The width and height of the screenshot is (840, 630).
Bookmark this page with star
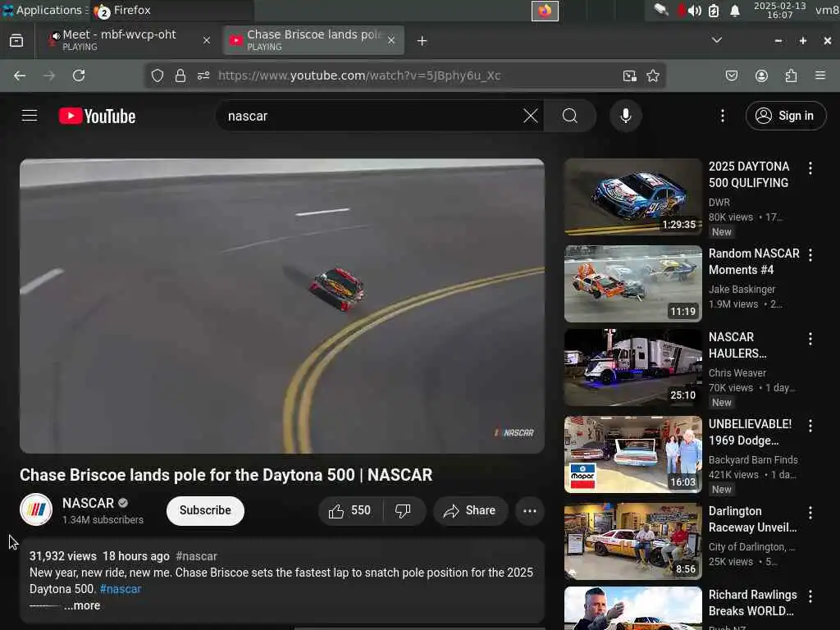pyautogui.click(x=653, y=75)
